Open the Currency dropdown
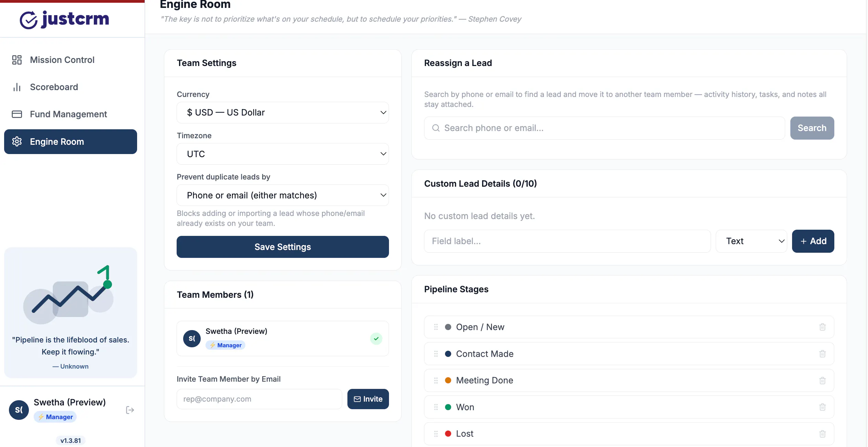This screenshot has height=447, width=868. [282, 112]
